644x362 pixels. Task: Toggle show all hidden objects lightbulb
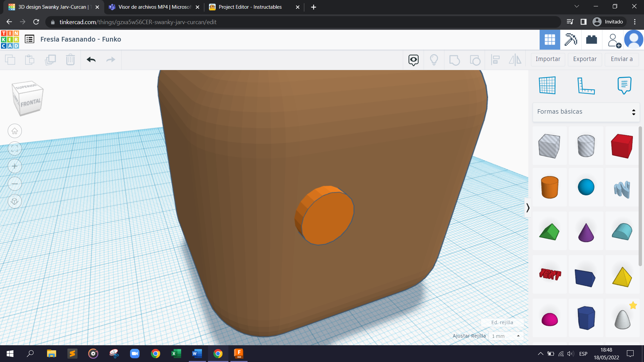tap(434, 60)
